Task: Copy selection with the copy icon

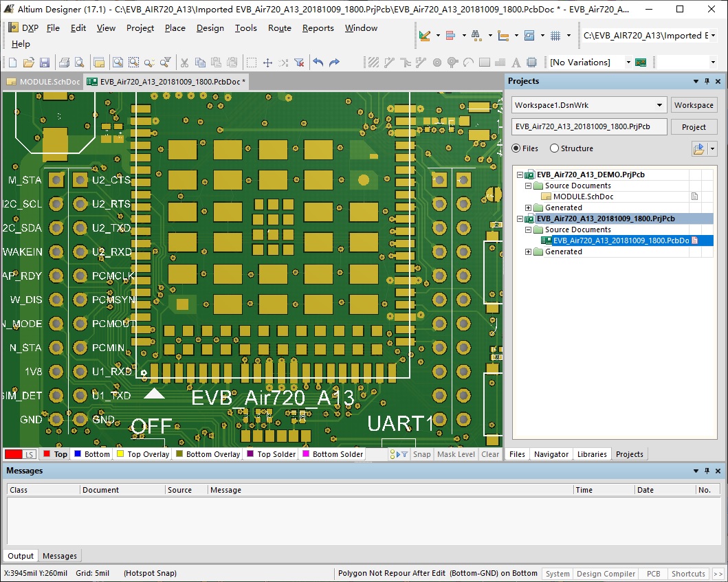Action: tap(200, 63)
